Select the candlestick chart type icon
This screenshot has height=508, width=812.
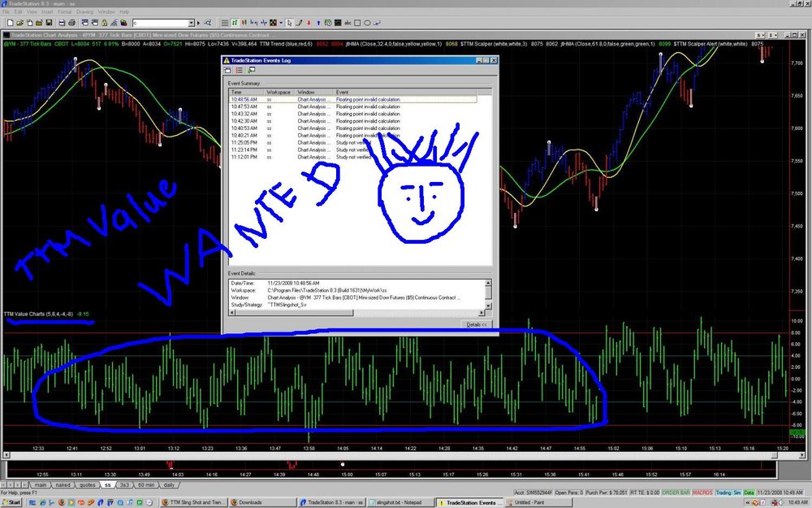(244, 23)
